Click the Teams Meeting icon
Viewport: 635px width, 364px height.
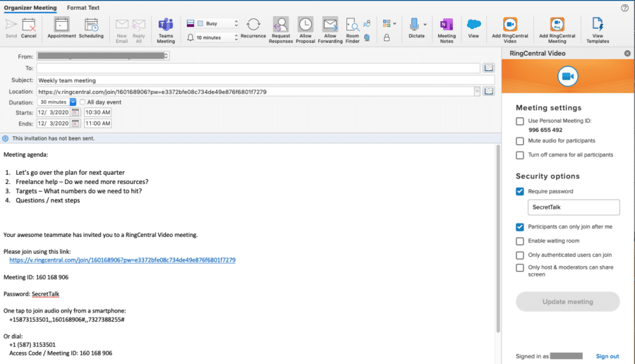pyautogui.click(x=166, y=30)
